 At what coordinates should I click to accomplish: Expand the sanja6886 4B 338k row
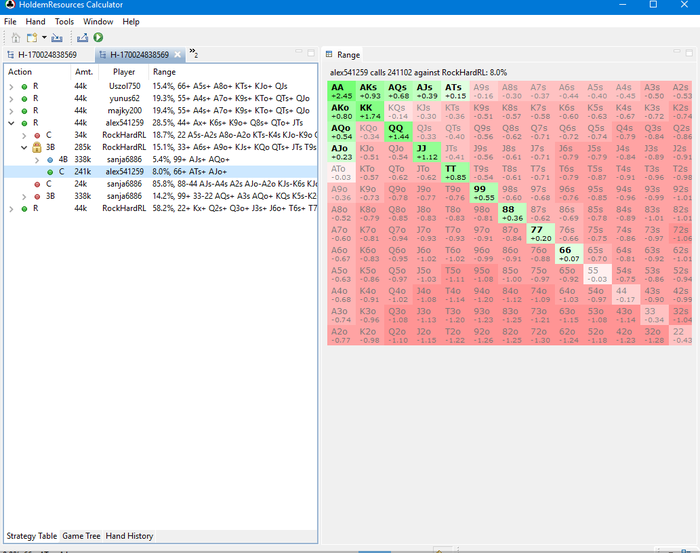click(37, 159)
